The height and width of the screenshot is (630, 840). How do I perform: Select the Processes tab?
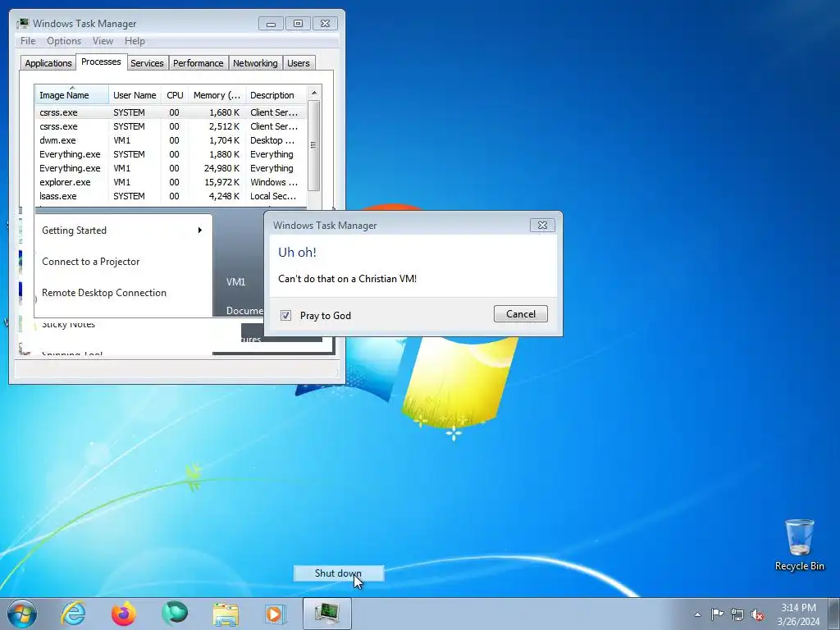click(x=101, y=62)
